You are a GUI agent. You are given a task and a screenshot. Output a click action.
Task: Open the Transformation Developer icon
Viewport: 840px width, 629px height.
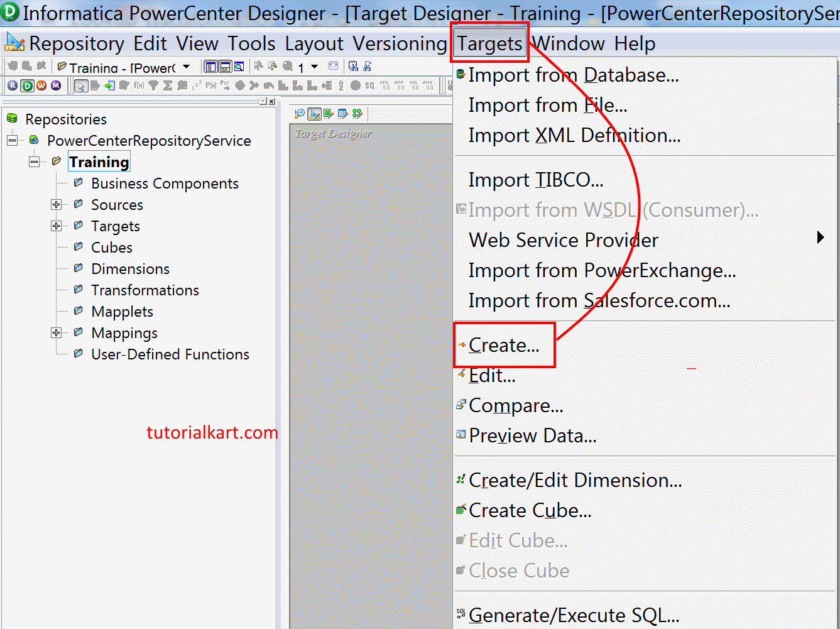(x=329, y=114)
